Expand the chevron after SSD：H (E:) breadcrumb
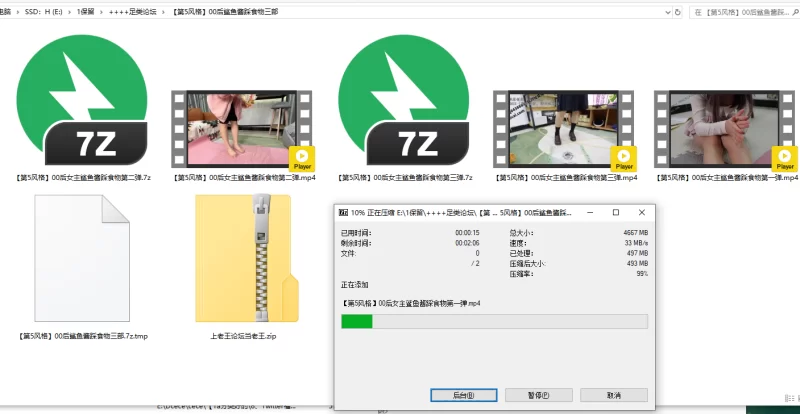 click(69, 12)
